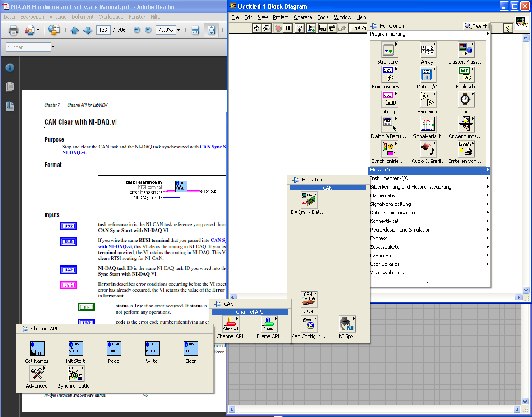
Task: Select VI auswählen... palette entry
Action: click(387, 273)
